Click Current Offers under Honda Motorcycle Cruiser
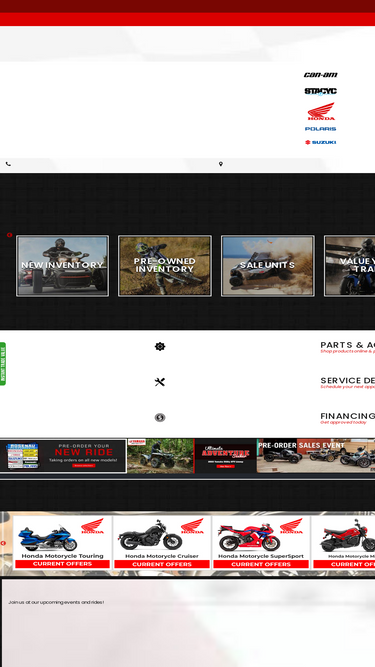The height and width of the screenshot is (667, 375). pos(162,564)
